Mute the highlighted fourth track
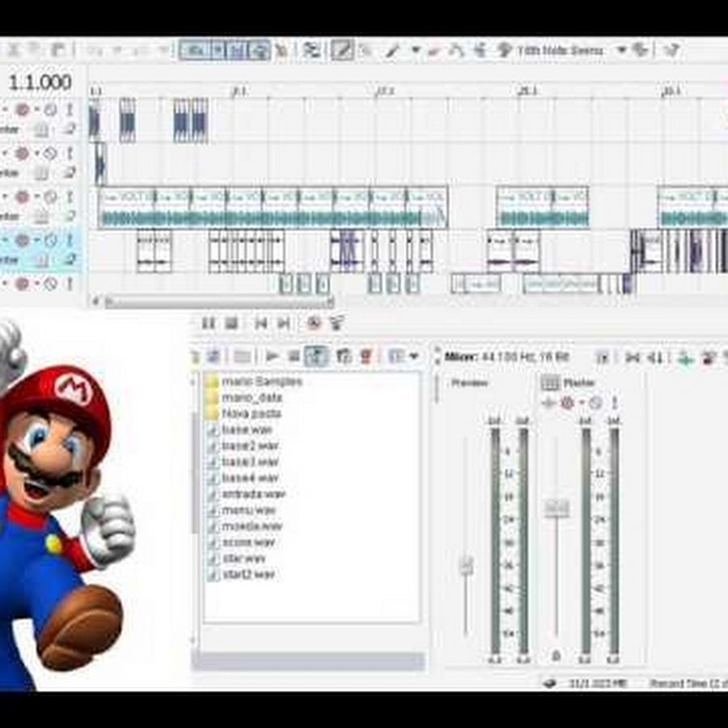Image resolution: width=728 pixels, height=728 pixels. tap(50, 240)
